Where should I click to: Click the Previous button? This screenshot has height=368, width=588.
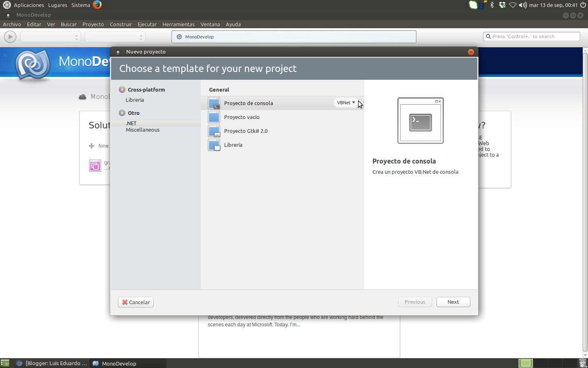pyautogui.click(x=415, y=302)
